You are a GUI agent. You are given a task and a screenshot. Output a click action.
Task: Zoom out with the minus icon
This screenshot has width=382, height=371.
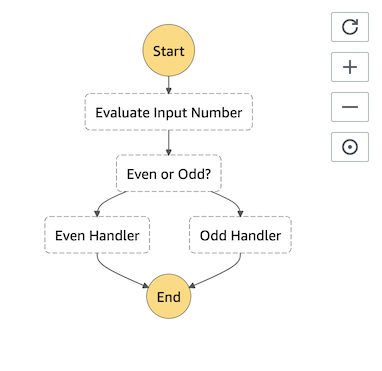click(350, 107)
